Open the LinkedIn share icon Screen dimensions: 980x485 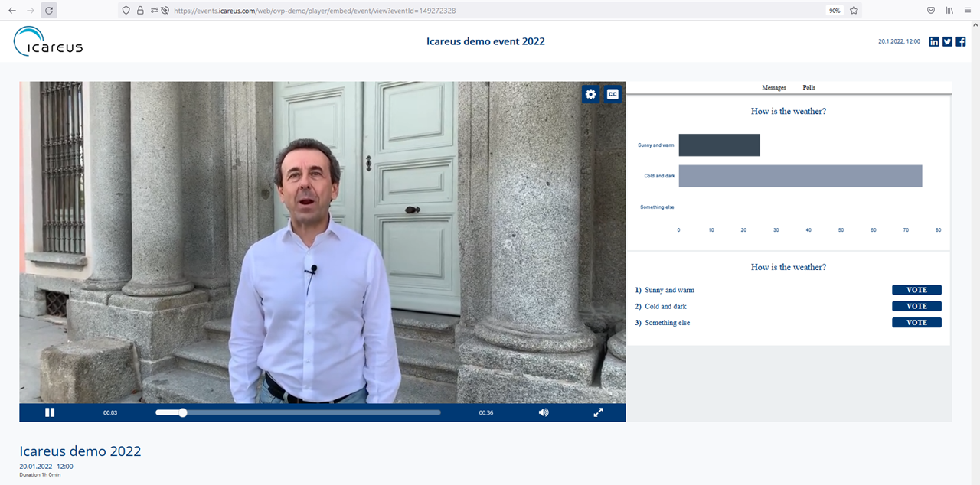[934, 41]
